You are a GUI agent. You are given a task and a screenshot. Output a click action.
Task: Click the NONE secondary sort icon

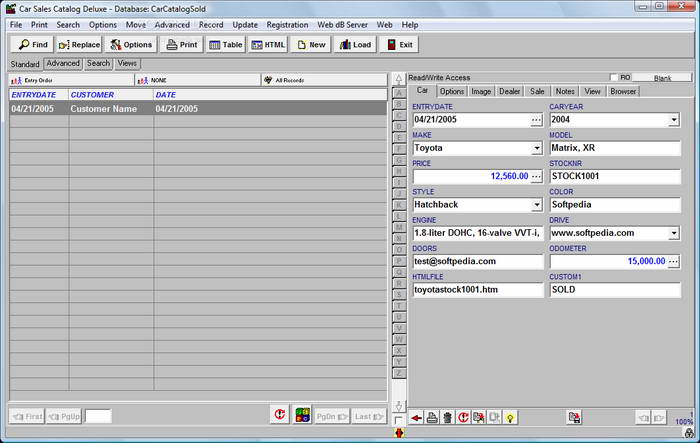click(x=143, y=80)
